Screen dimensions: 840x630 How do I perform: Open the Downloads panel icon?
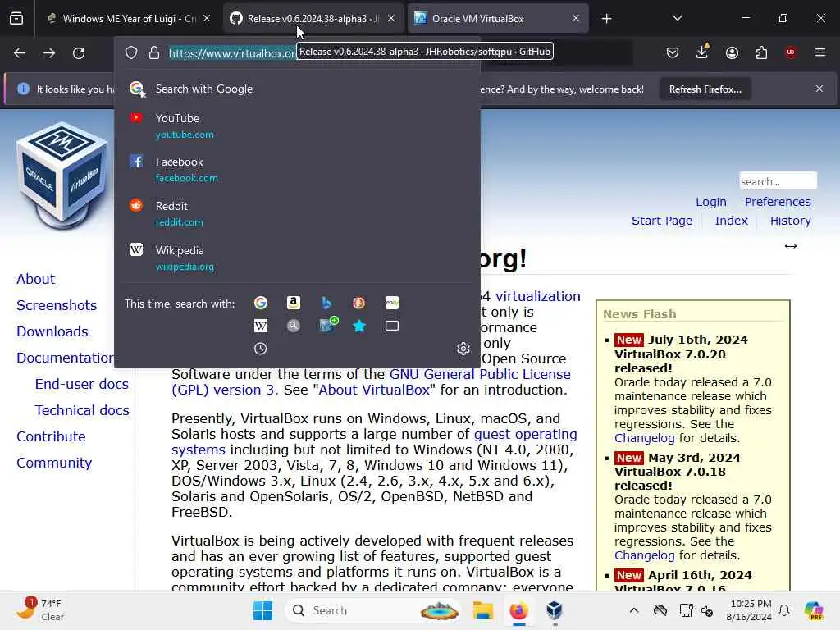(x=702, y=52)
